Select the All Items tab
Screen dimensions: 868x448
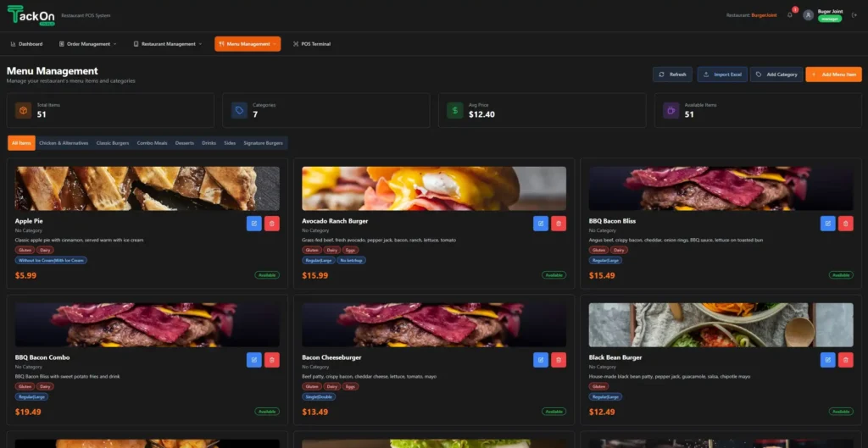[21, 143]
